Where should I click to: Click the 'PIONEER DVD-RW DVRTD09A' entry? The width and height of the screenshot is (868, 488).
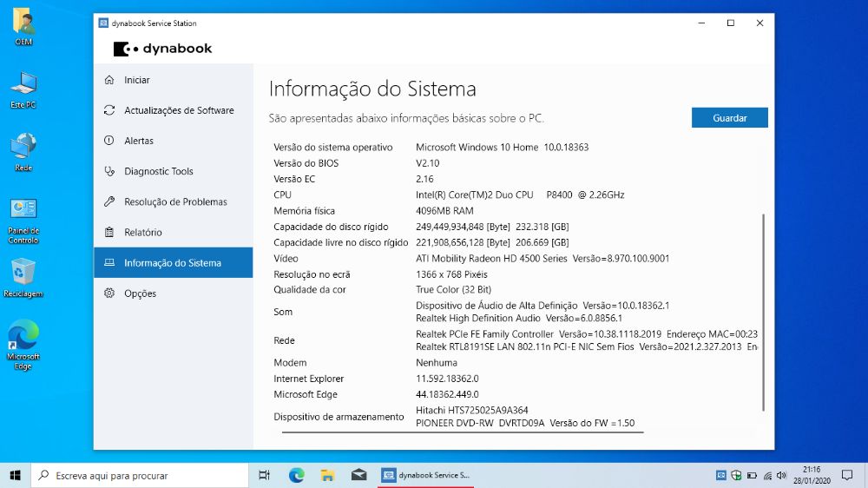click(525, 423)
